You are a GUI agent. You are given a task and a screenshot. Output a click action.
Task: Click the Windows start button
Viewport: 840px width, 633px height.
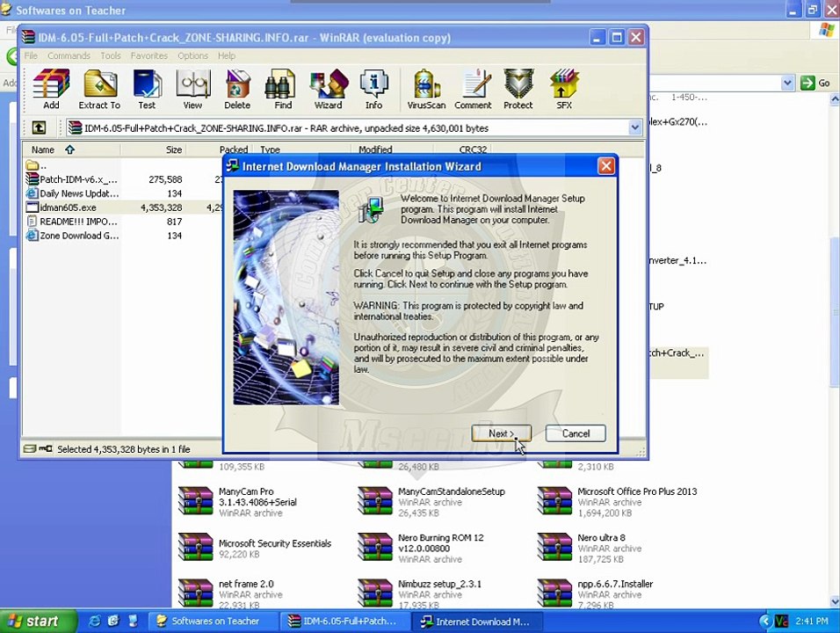coord(38,622)
